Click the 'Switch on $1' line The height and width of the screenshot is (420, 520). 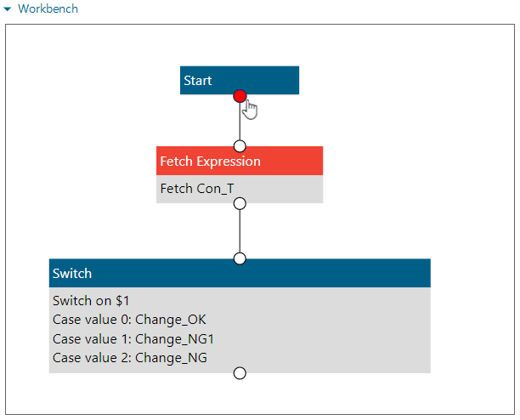[x=91, y=301]
